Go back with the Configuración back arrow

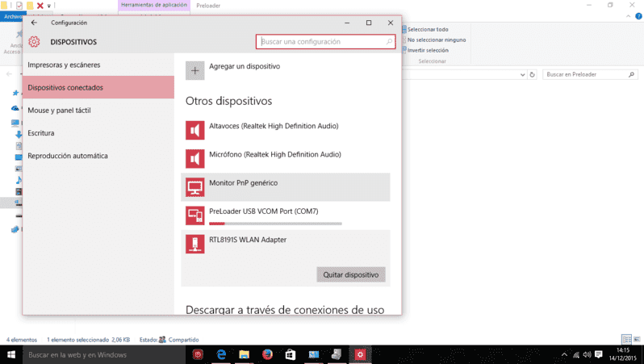click(x=34, y=23)
